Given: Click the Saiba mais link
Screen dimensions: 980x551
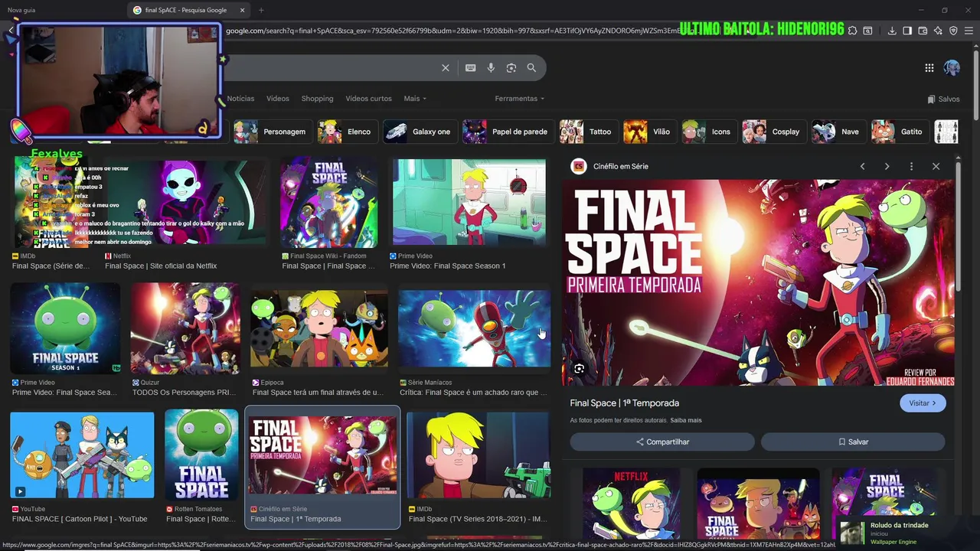Looking at the screenshot, I should [686, 420].
